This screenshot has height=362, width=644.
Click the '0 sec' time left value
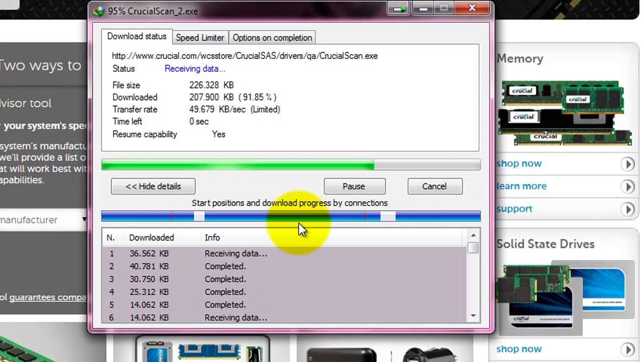click(199, 122)
